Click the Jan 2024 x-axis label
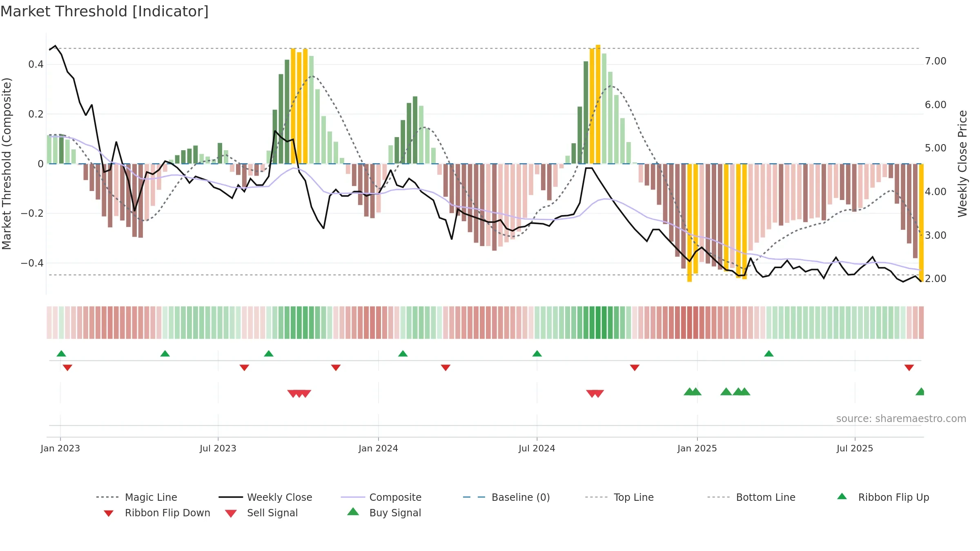The height and width of the screenshot is (551, 980). pyautogui.click(x=378, y=448)
